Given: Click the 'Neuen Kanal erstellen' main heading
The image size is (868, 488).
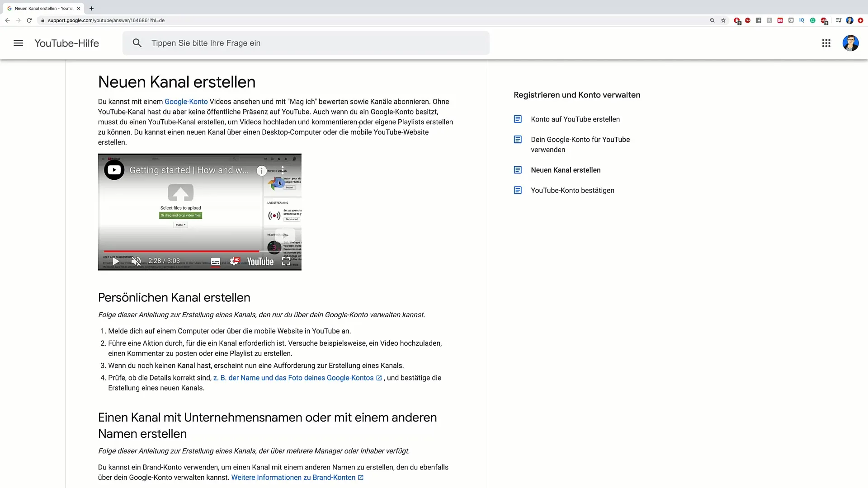Looking at the screenshot, I should (177, 82).
